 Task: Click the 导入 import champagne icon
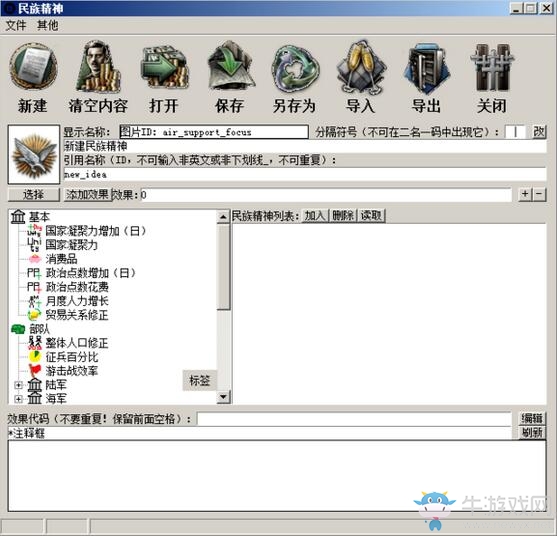click(x=361, y=66)
